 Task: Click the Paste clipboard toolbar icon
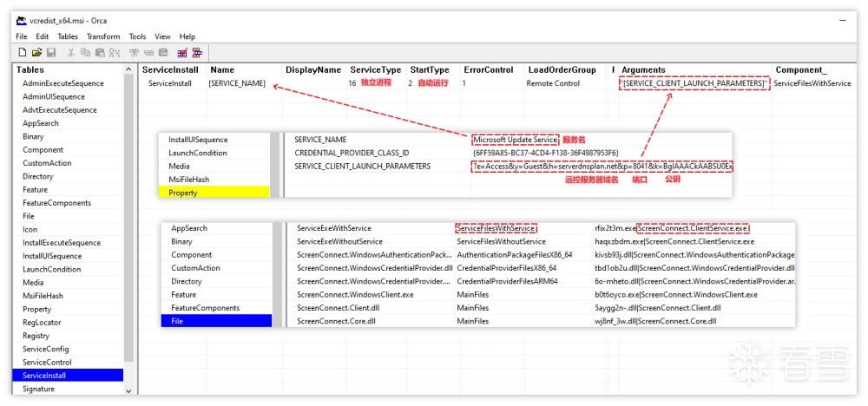click(x=99, y=53)
